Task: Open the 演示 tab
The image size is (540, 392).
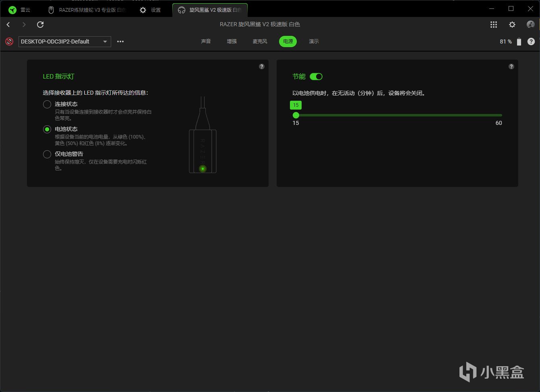Action: 314,41
